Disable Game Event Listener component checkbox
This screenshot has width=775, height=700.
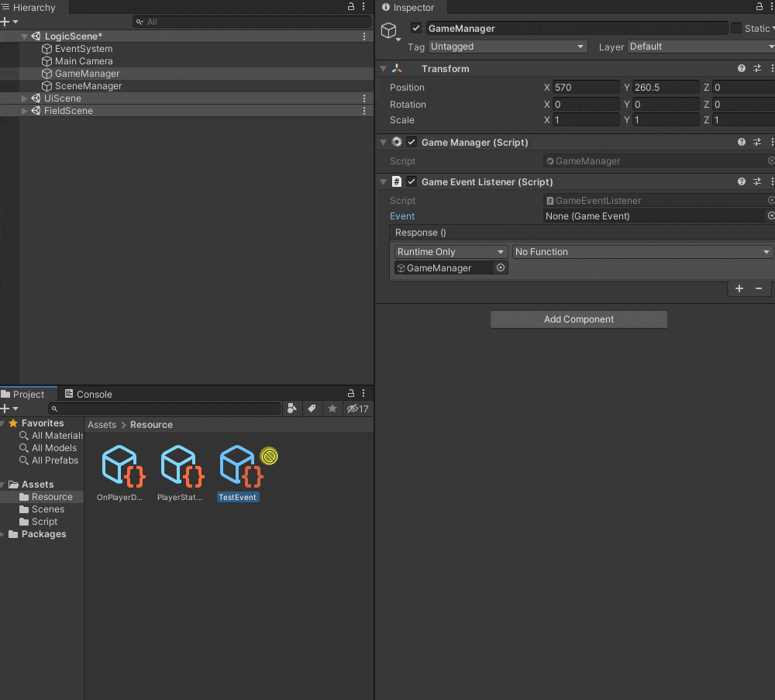(412, 182)
